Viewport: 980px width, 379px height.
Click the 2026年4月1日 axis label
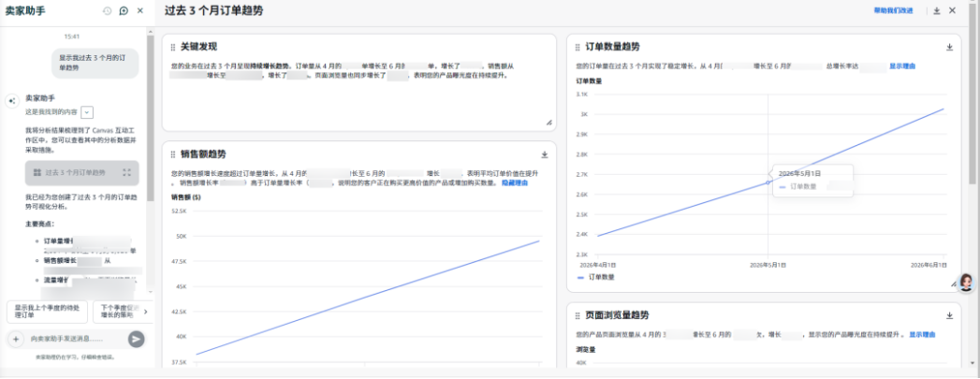[597, 266]
